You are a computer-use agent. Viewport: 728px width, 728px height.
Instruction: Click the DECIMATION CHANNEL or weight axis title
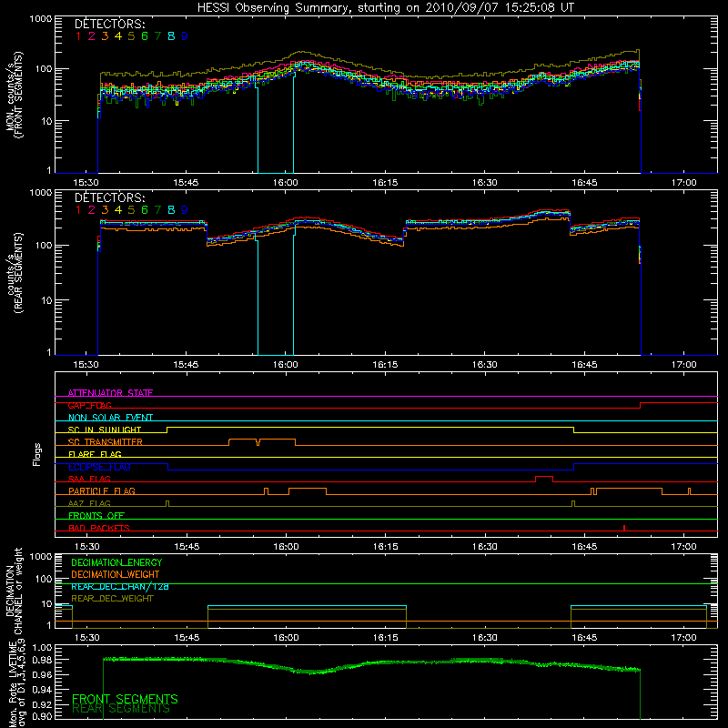click(14, 591)
